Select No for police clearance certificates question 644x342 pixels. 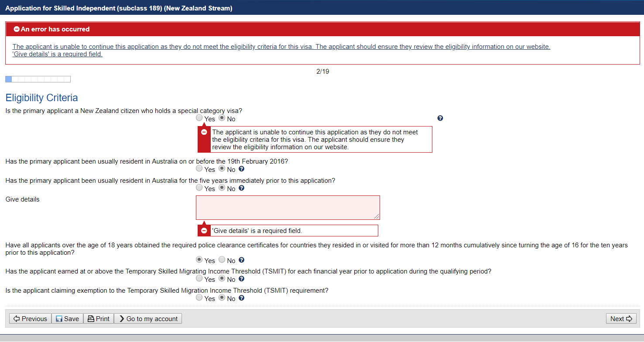click(222, 260)
